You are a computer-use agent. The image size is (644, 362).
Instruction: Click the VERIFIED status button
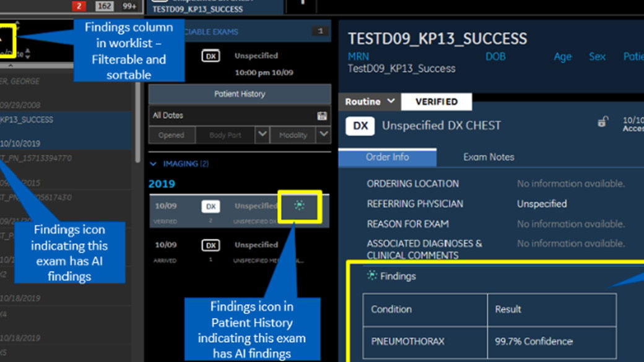point(436,101)
